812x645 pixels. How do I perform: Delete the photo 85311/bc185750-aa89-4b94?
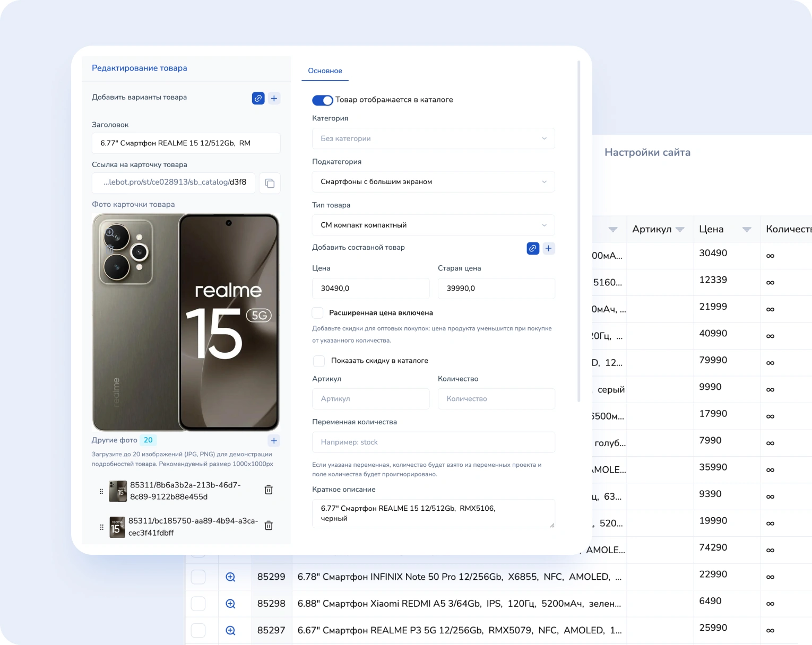point(269,525)
